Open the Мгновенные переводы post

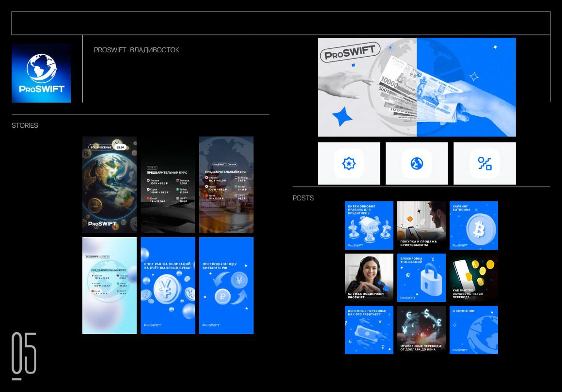(421, 330)
